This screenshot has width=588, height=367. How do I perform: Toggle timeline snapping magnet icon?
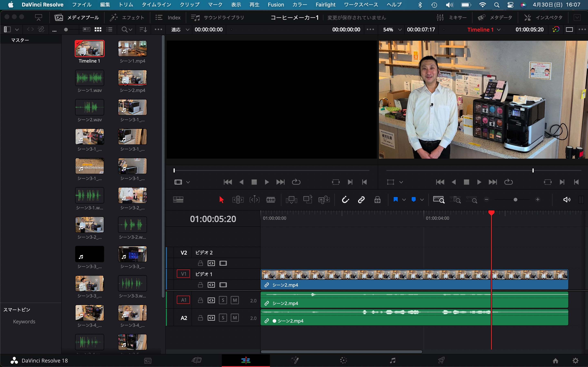pos(345,200)
